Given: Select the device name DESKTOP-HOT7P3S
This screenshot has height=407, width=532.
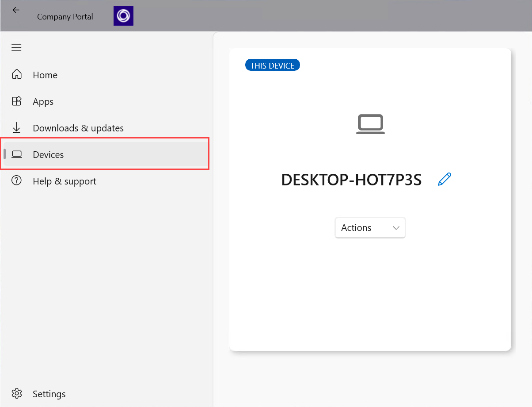Looking at the screenshot, I should point(351,179).
